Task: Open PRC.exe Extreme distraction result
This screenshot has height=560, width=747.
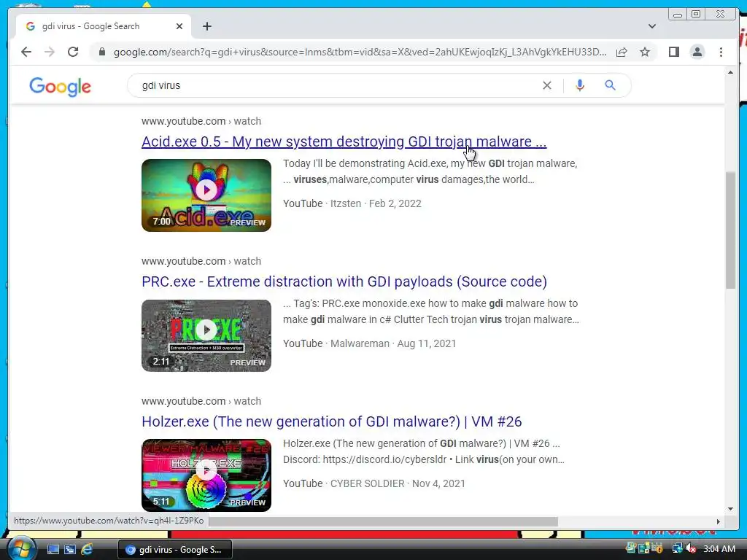Action: 344,281
